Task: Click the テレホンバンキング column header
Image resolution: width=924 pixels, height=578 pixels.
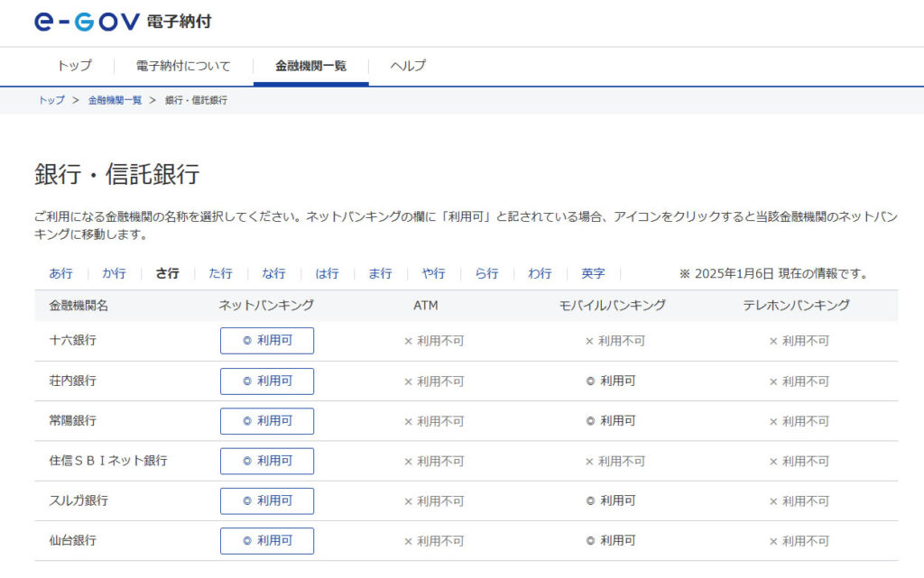Action: click(x=796, y=306)
